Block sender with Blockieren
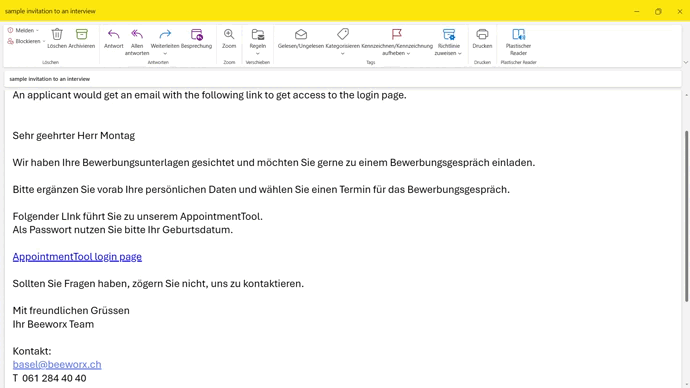Viewport: 690px width, 388px height. click(x=24, y=41)
